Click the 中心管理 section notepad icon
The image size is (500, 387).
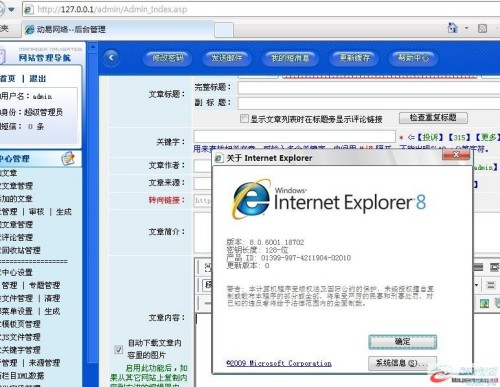click(68, 159)
